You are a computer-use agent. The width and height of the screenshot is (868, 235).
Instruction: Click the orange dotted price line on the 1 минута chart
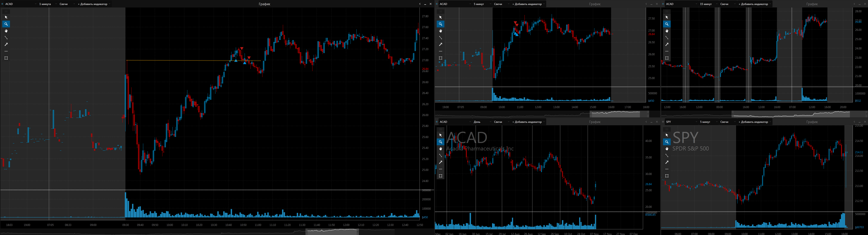click(x=193, y=61)
